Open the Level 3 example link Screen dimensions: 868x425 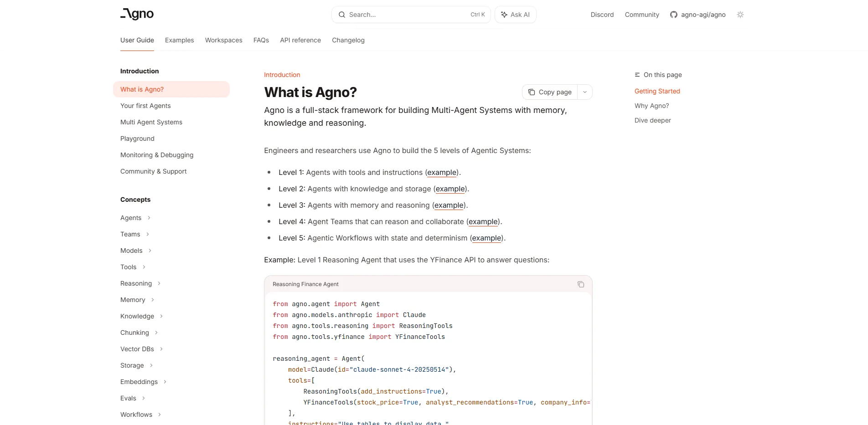[449, 205]
